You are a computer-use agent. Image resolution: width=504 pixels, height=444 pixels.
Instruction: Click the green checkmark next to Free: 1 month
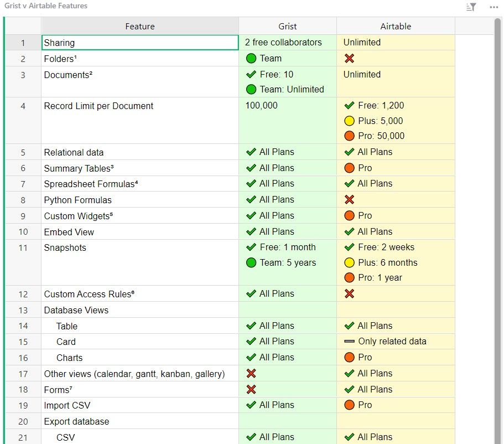[251, 247]
